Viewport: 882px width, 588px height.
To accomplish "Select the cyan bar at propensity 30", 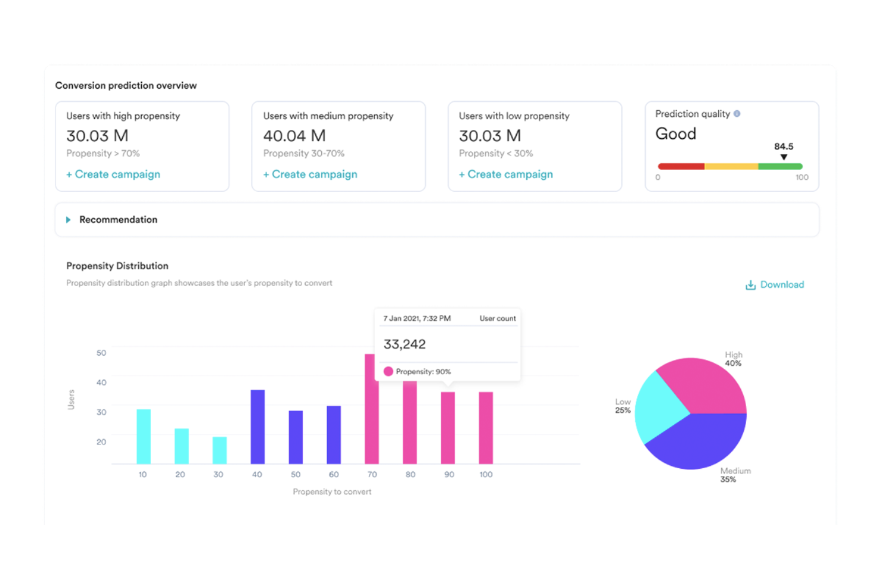I will [x=220, y=450].
